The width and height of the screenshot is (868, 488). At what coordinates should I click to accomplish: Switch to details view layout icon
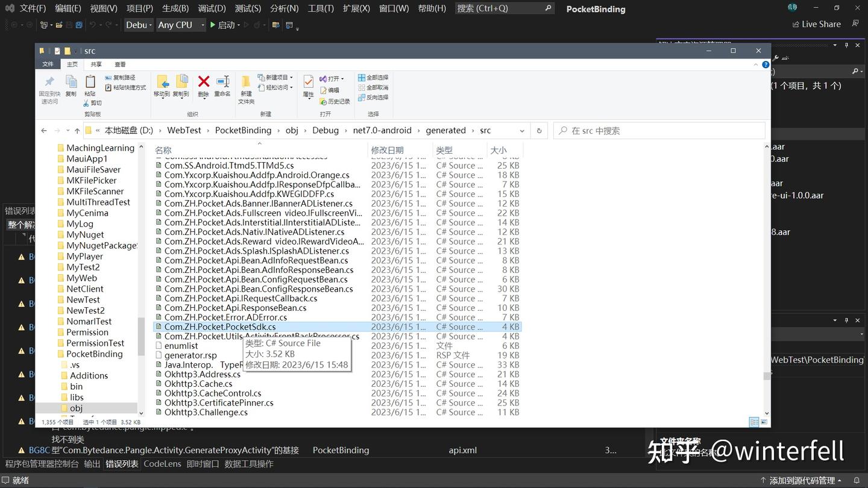(754, 422)
